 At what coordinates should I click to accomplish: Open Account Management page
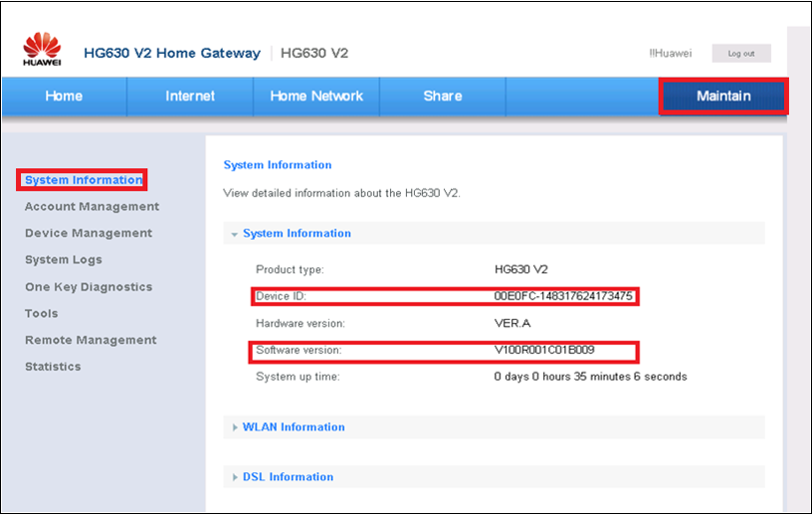tap(92, 207)
